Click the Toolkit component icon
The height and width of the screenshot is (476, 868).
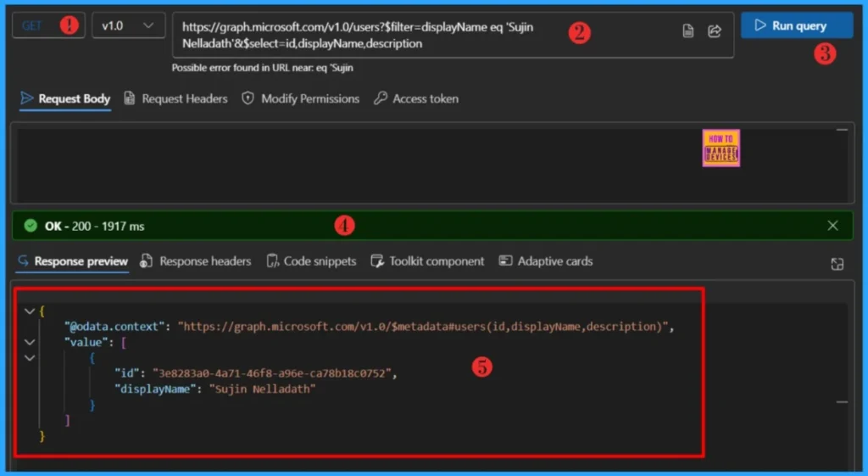pos(377,261)
